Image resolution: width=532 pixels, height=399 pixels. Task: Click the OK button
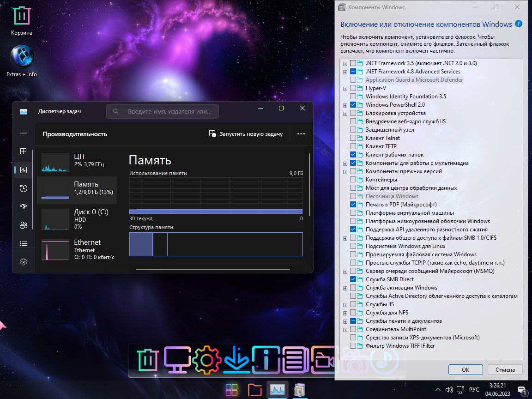[x=465, y=369]
